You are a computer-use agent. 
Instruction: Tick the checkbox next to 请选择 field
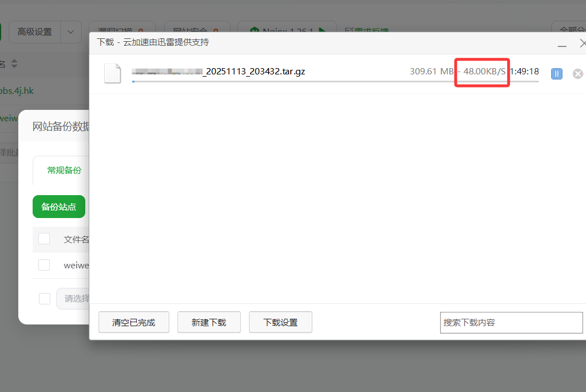44,298
